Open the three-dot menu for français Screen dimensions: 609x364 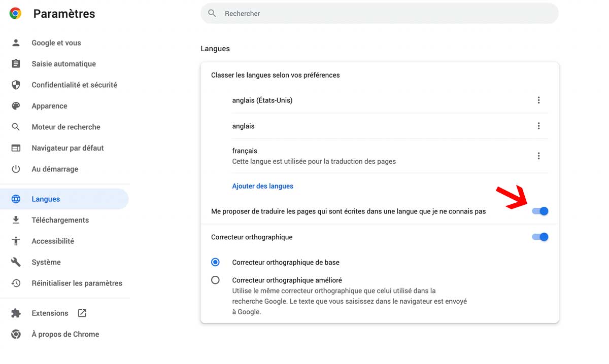coord(539,155)
